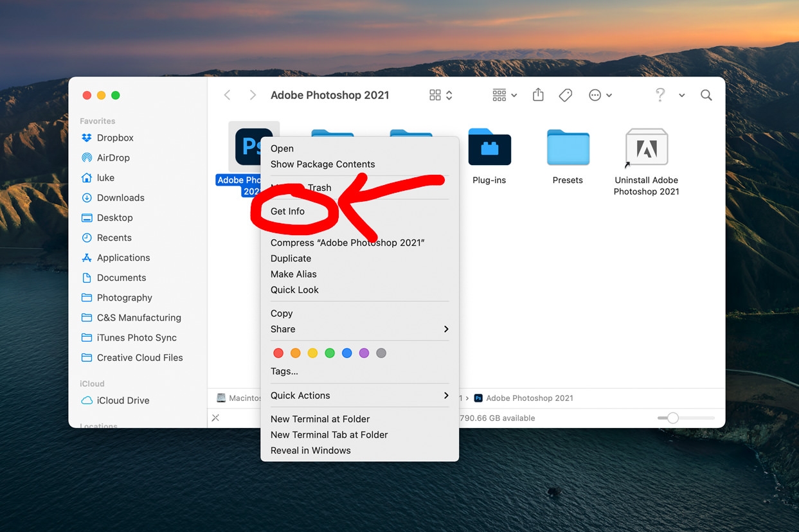Expand the chevron next to question mark
Viewport: 799px width, 532px height.
click(681, 95)
